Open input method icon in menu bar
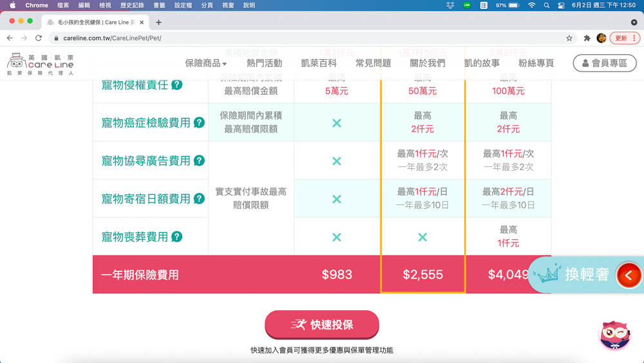 coord(484,5)
